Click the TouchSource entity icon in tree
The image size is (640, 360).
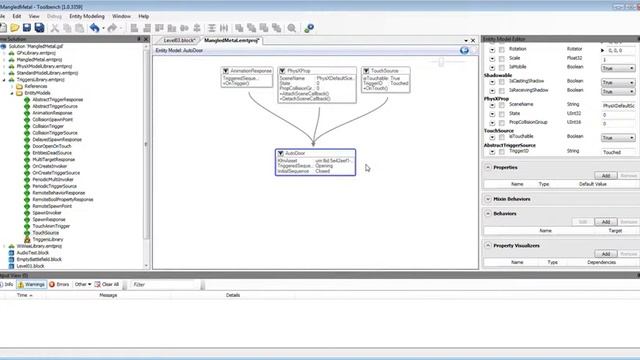pyautogui.click(x=27, y=233)
